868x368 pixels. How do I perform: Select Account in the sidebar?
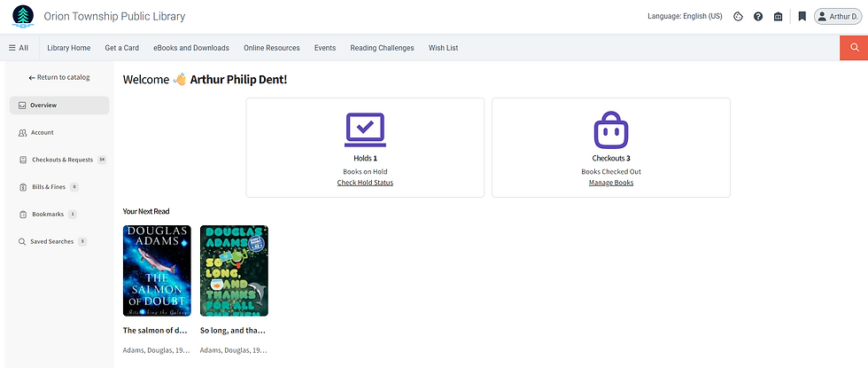59,133
